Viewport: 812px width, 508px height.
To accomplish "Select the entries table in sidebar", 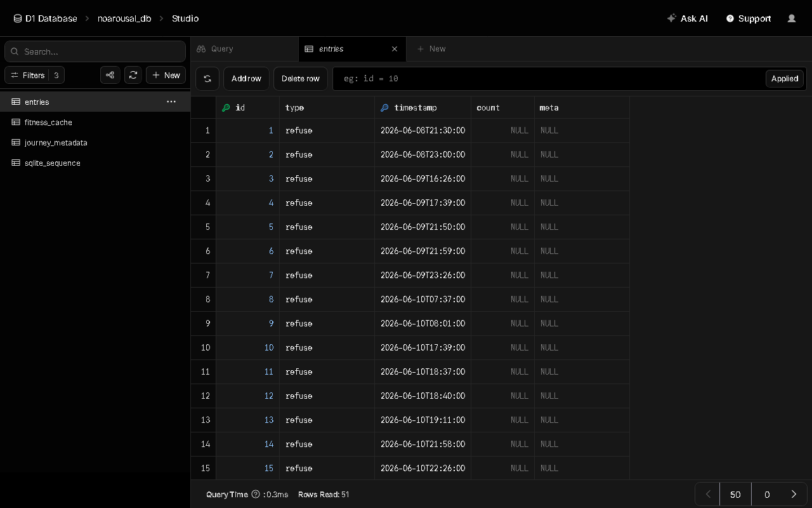I will (x=95, y=102).
